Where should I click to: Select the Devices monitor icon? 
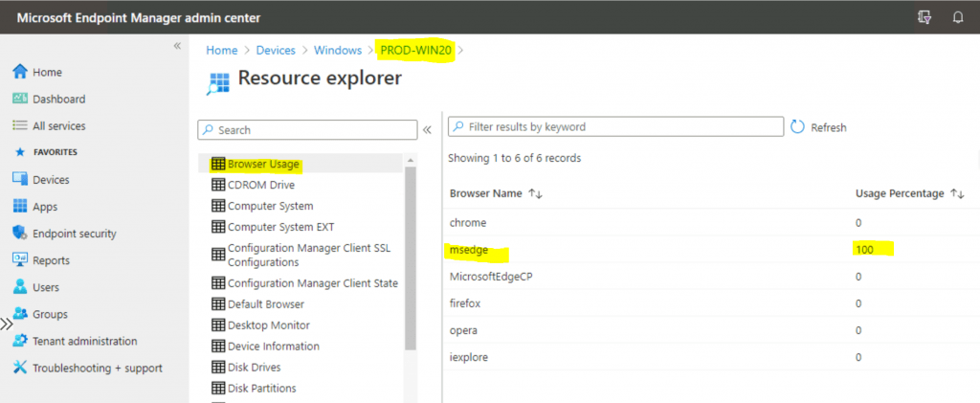[x=20, y=179]
